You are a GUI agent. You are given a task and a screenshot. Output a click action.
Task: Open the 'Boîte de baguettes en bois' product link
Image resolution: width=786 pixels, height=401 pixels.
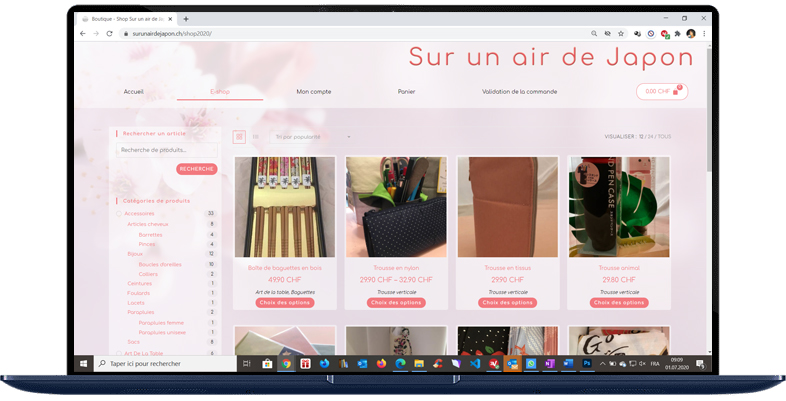coord(284,268)
